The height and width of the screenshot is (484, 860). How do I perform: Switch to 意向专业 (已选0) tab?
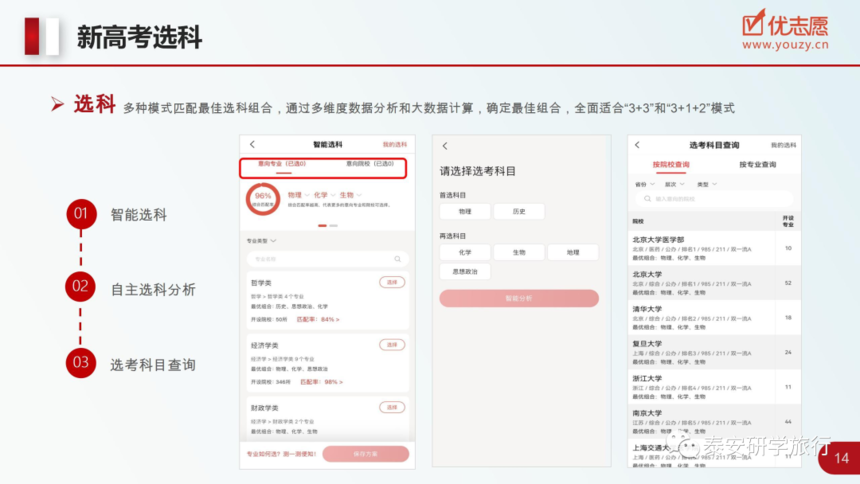(x=282, y=164)
